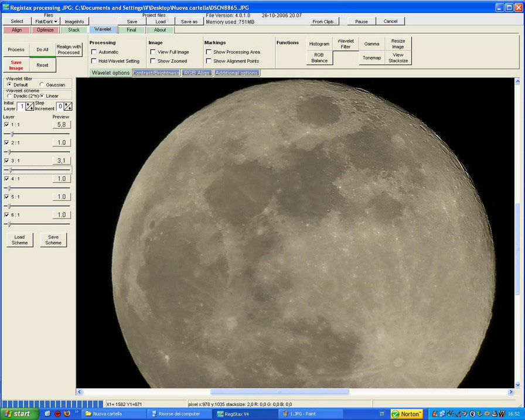Open the Flat/Dark dropdown
Screen dimensions: 525x420
(46, 22)
